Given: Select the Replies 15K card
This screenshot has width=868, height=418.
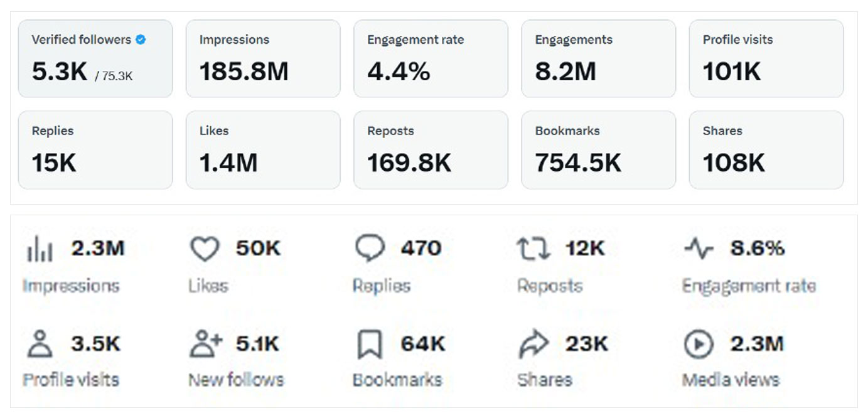Looking at the screenshot, I should 95,150.
